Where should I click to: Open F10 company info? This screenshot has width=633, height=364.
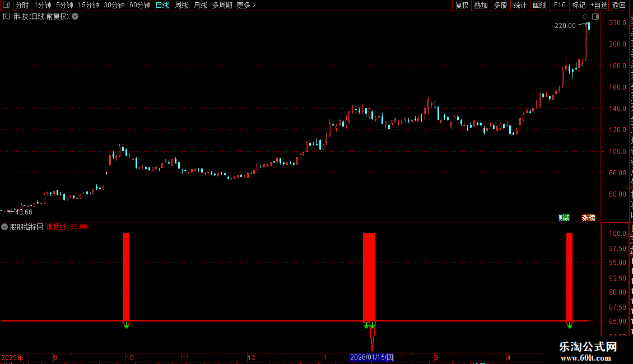559,5
